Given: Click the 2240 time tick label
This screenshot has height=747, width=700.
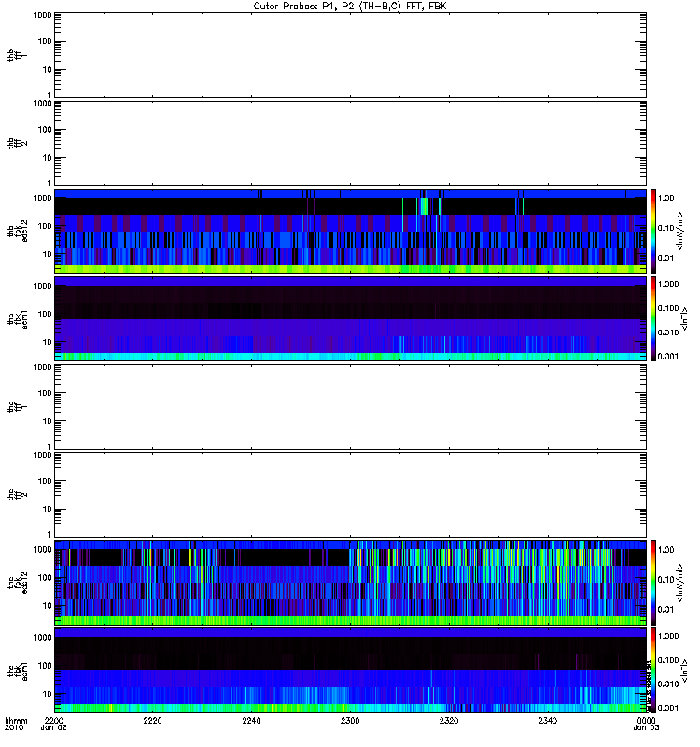Looking at the screenshot, I should click(251, 720).
